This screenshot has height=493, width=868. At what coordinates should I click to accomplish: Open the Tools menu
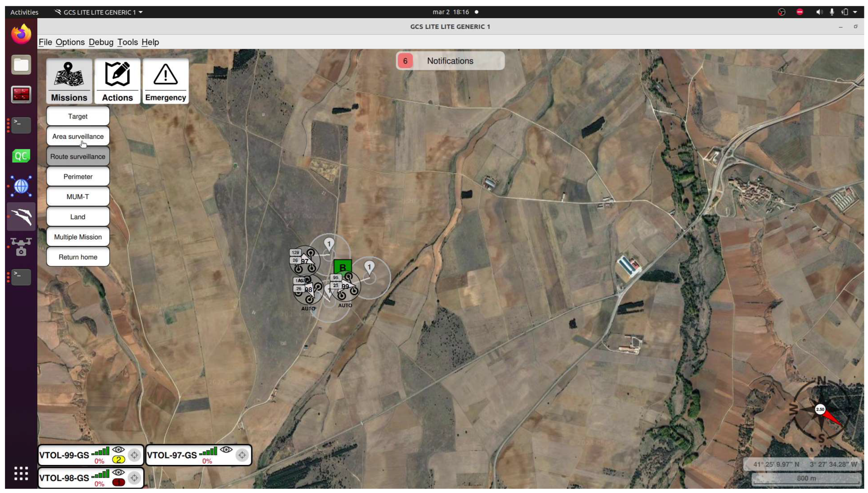127,42
